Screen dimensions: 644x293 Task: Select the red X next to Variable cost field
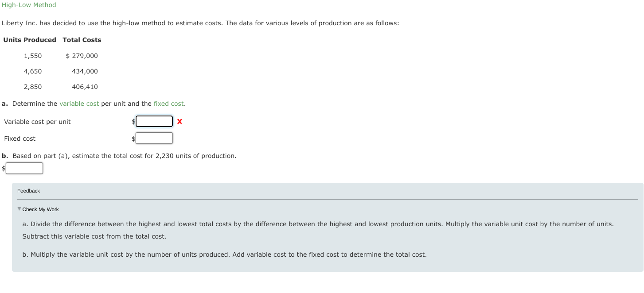179,121
